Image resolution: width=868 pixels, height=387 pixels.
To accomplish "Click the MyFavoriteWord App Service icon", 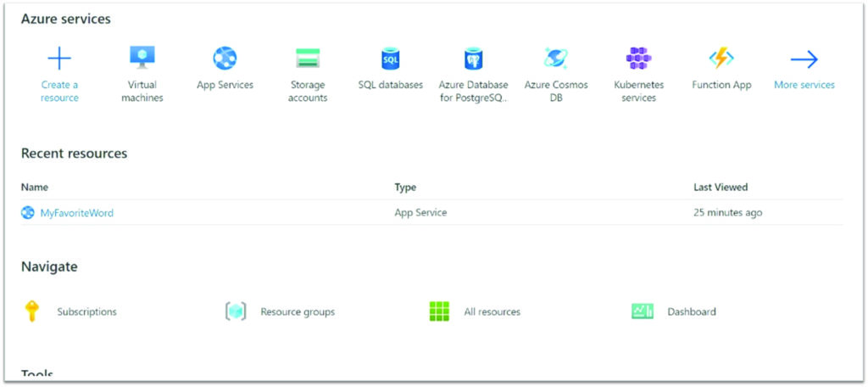I will pyautogui.click(x=28, y=212).
